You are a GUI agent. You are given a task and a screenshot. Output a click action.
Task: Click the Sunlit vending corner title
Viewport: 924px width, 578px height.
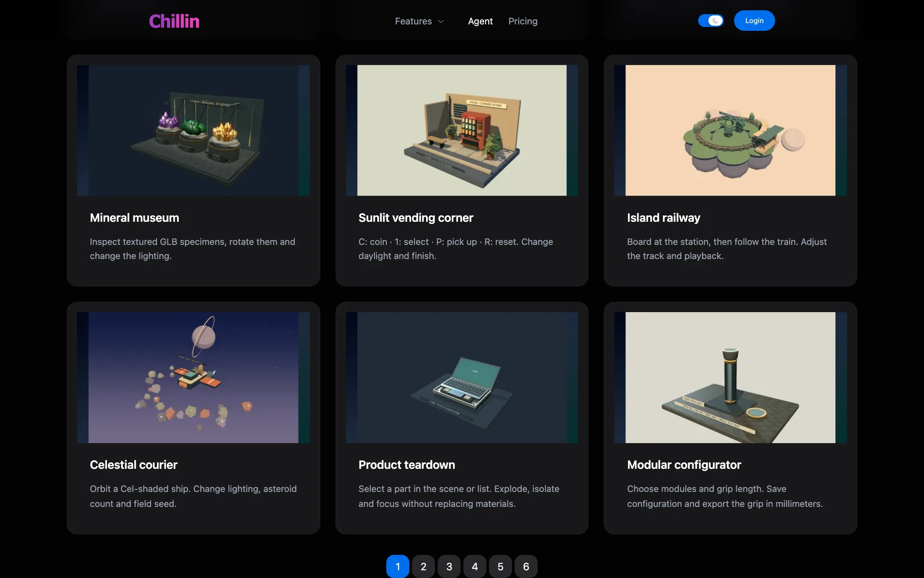(416, 217)
